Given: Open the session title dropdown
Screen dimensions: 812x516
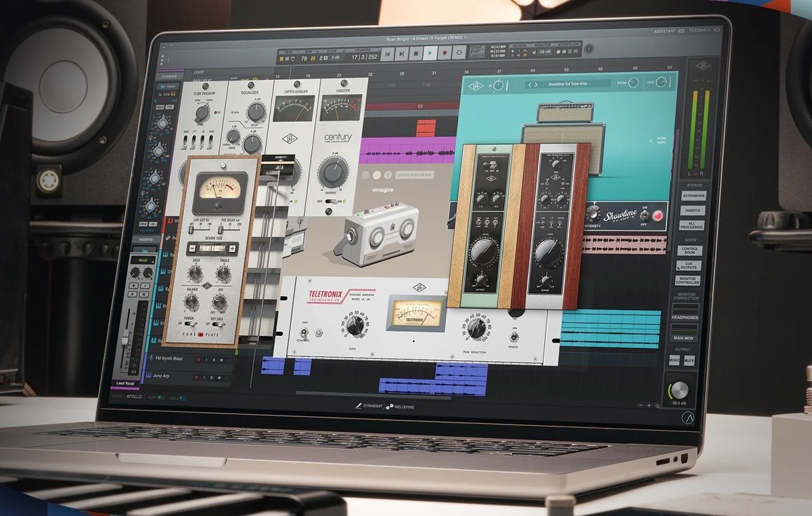Looking at the screenshot, I should tap(427, 38).
